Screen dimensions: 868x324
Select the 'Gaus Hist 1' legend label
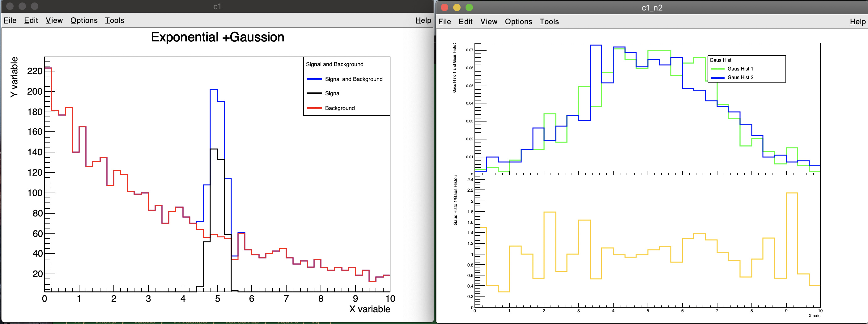[740, 69]
